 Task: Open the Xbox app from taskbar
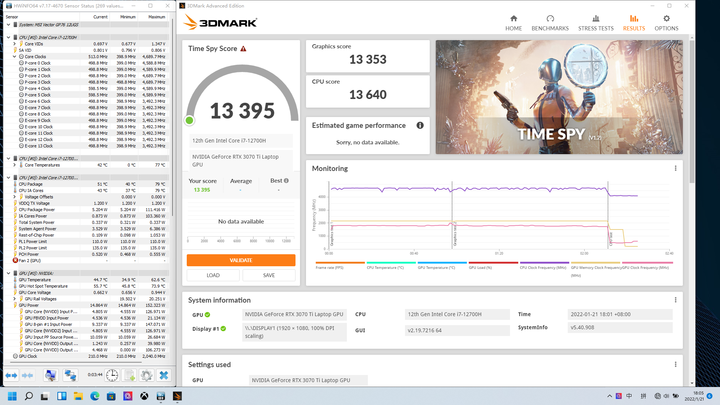[x=144, y=396]
